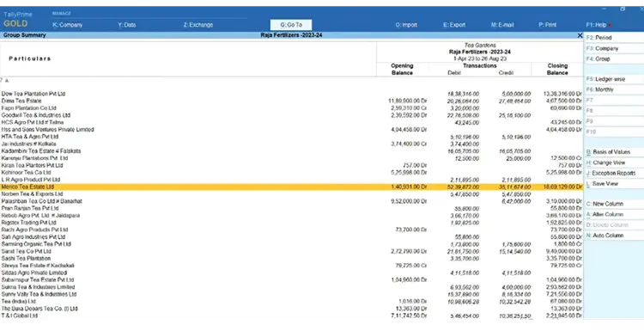Switch to F5: Ledger-wise view
This screenshot has width=644, height=331.
pyautogui.click(x=614, y=79)
